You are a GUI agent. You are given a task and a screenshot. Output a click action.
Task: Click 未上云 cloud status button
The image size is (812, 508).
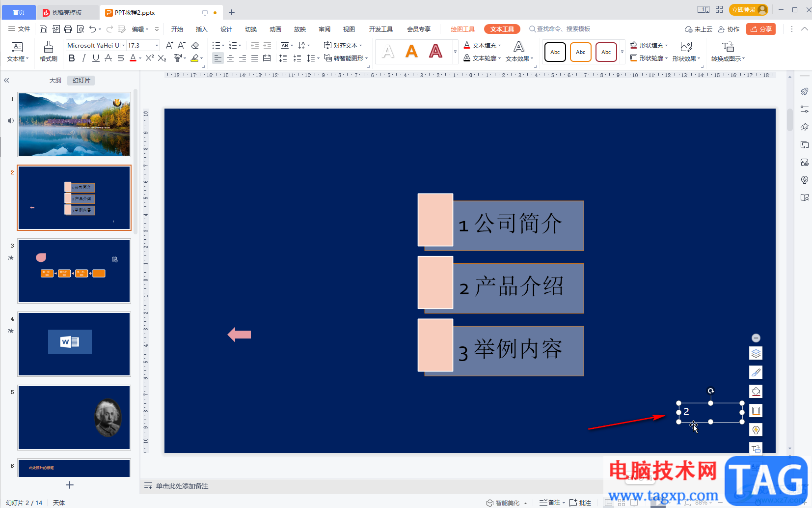pyautogui.click(x=699, y=29)
